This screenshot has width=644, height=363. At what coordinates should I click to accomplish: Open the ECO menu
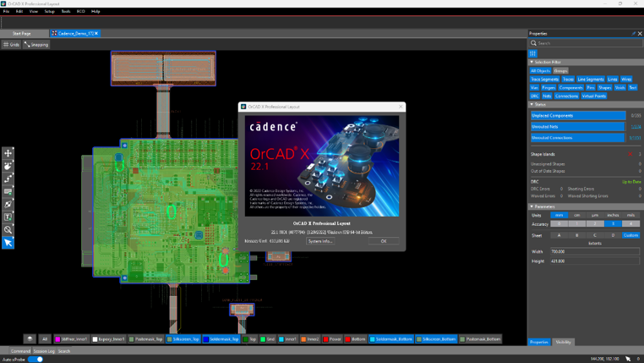click(81, 12)
